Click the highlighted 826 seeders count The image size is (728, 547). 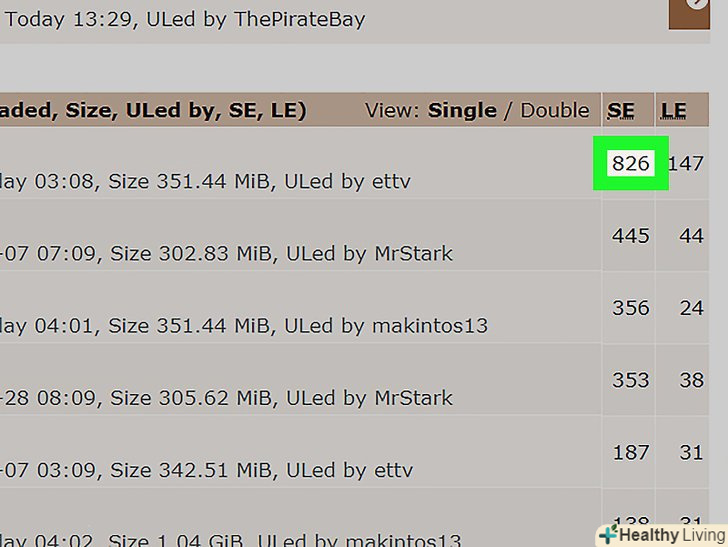pos(631,163)
